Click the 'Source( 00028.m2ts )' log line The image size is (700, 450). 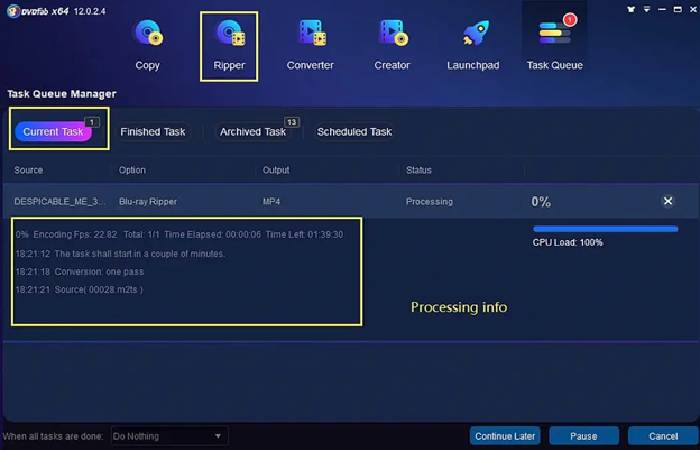point(79,290)
